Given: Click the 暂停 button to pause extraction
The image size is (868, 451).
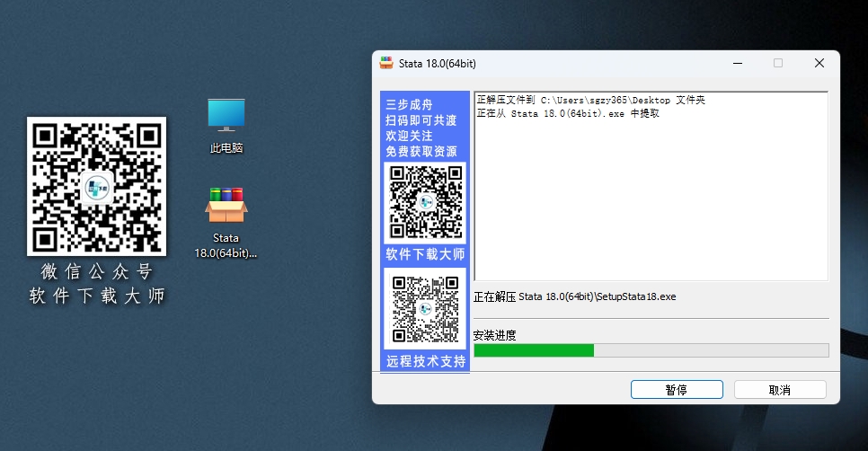Looking at the screenshot, I should 677,390.
